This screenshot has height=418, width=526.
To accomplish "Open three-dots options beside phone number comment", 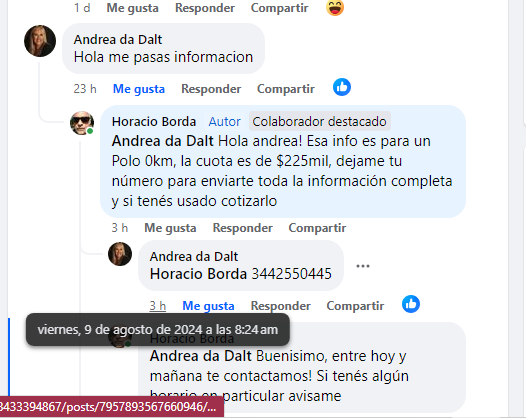I will click(363, 266).
